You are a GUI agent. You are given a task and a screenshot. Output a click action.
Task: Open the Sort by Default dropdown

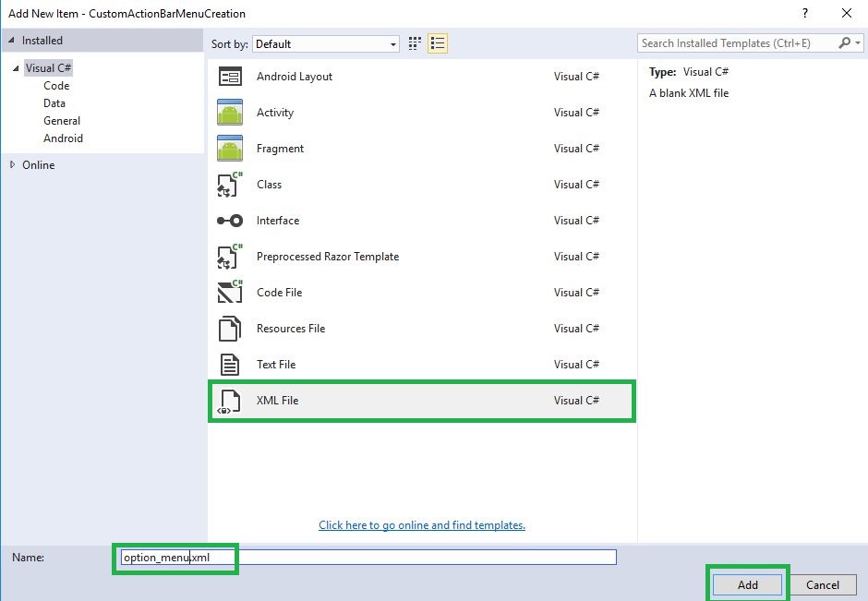[x=325, y=43]
